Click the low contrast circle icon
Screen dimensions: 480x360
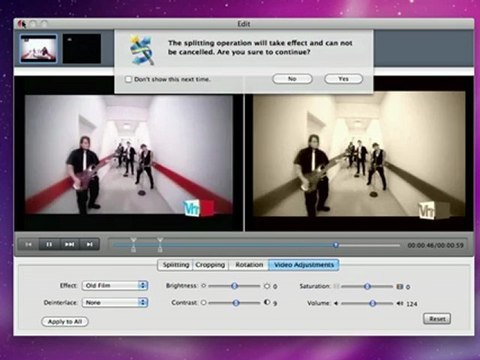pos(203,302)
